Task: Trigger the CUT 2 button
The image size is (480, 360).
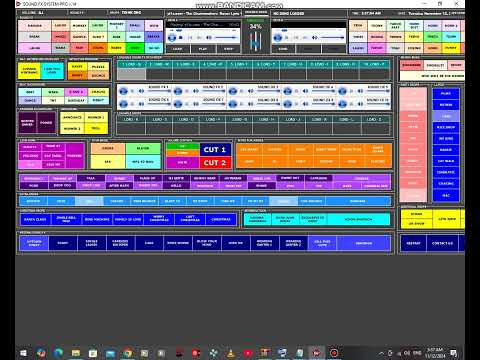Action: coord(215,163)
